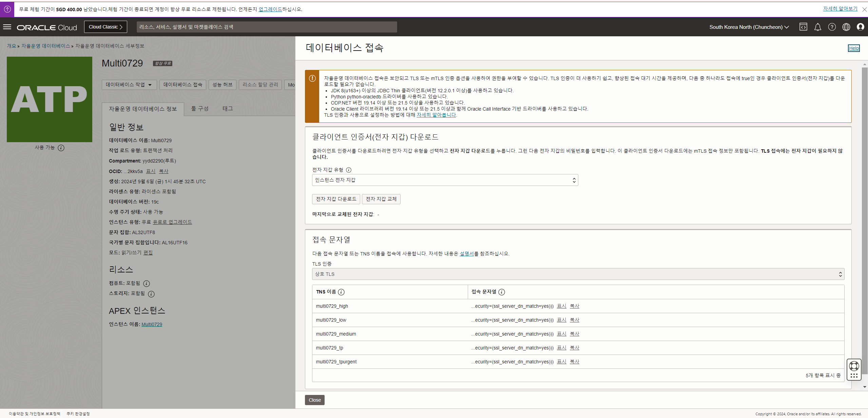868x418 pixels.
Task: Click the Oracle Cloud logo
Action: 47,27
